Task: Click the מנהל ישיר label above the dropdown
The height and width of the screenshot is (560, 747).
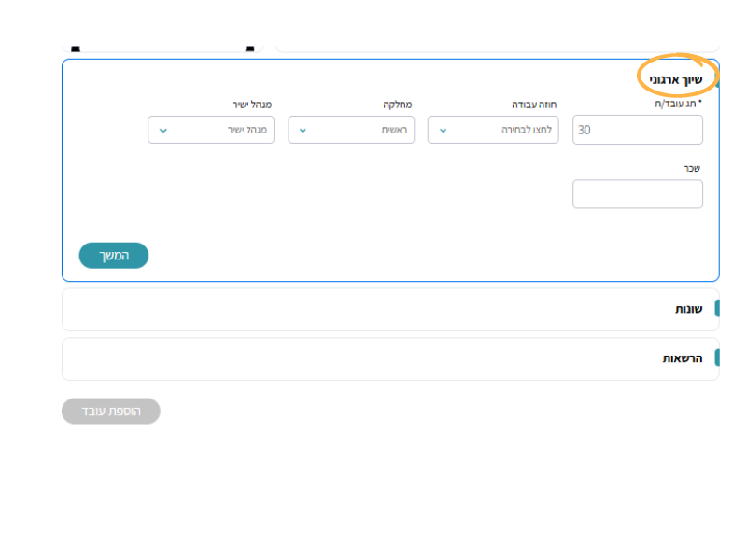Action: [x=252, y=105]
